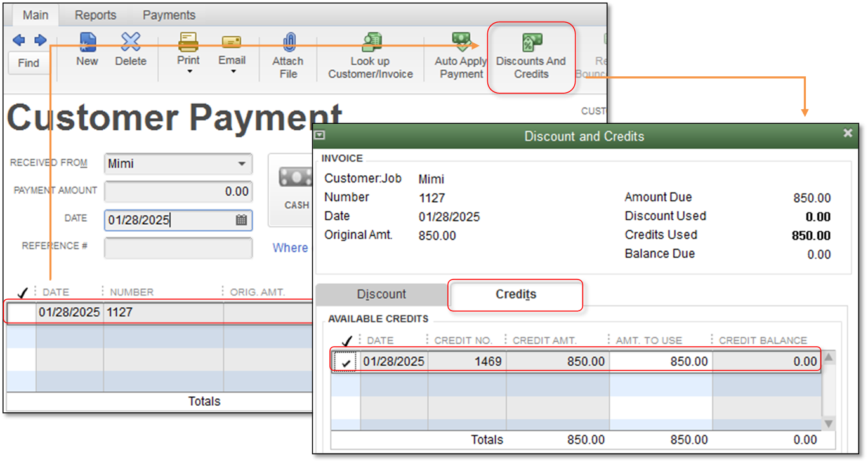Click Amount Due value 850.00
Image resolution: width=868 pixels, height=463 pixels.
point(812,198)
